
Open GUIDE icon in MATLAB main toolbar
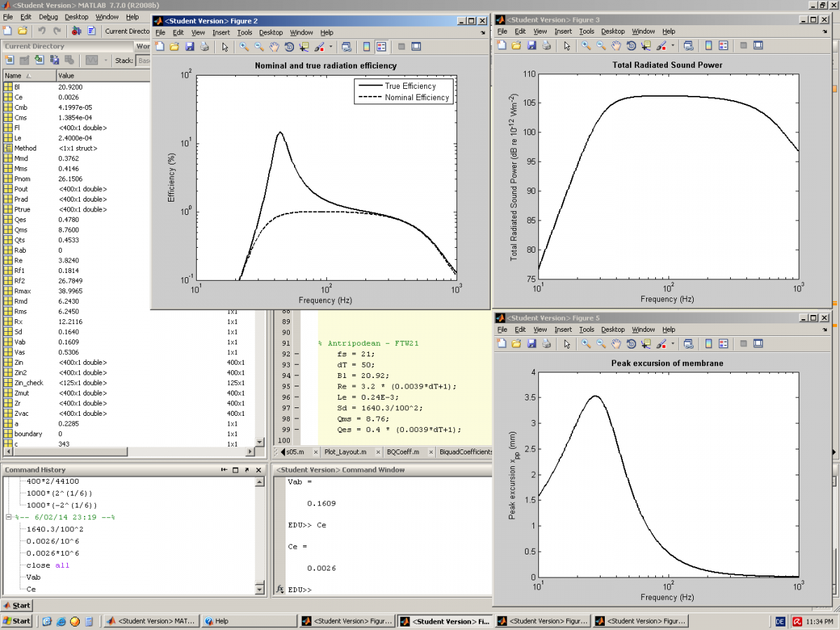[x=91, y=31]
